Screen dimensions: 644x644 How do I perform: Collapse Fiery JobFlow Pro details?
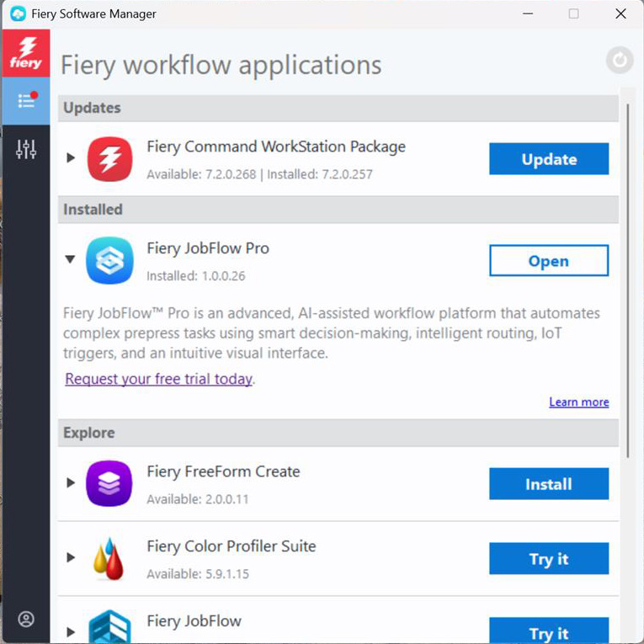pos(70,259)
